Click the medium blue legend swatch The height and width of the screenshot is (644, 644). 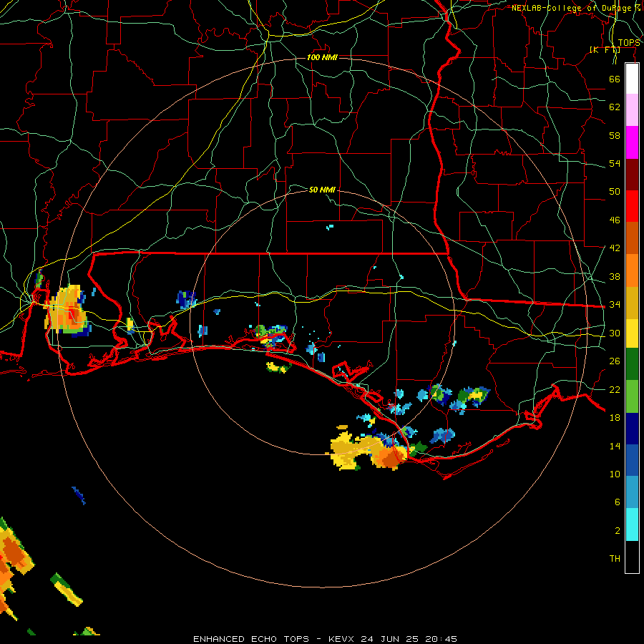pyautogui.click(x=632, y=460)
